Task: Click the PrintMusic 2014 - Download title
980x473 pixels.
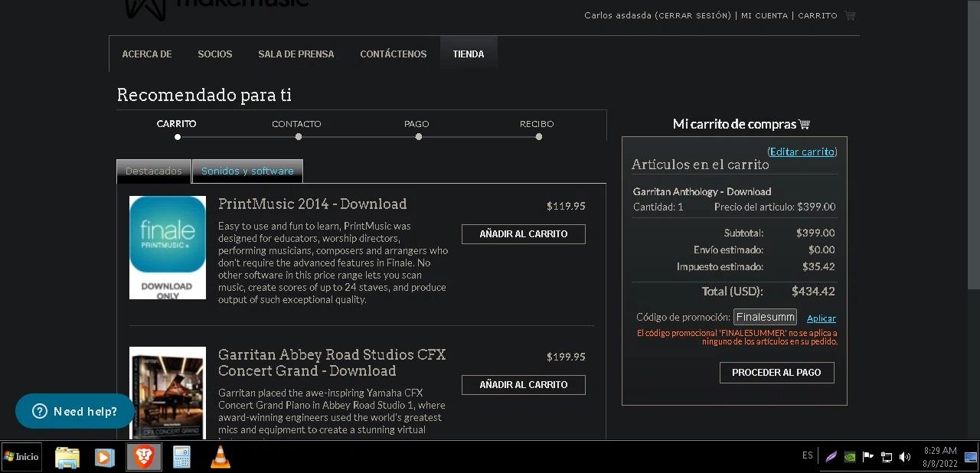Action: pos(312,204)
